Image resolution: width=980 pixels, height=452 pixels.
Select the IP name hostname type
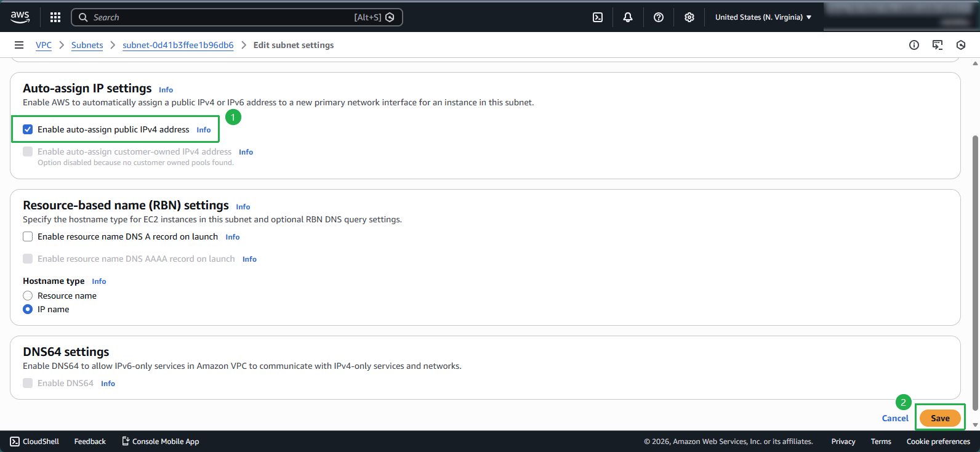28,309
